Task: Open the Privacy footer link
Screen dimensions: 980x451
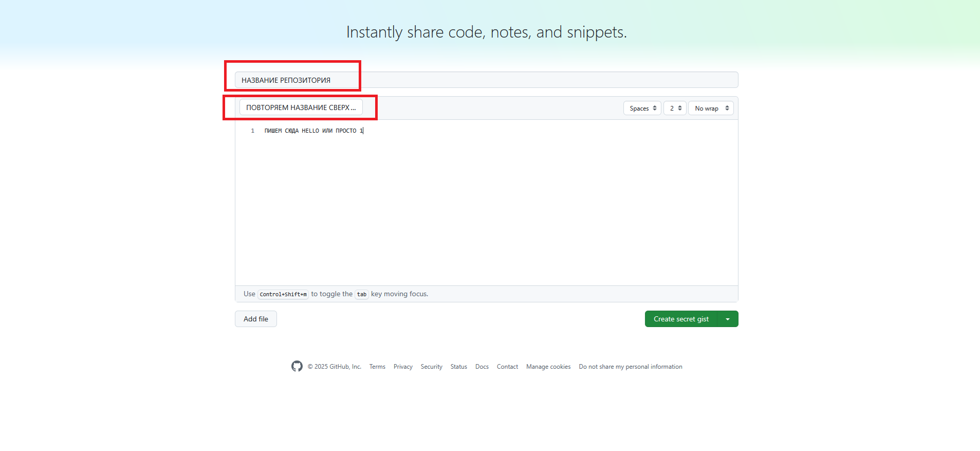Action: tap(403, 367)
